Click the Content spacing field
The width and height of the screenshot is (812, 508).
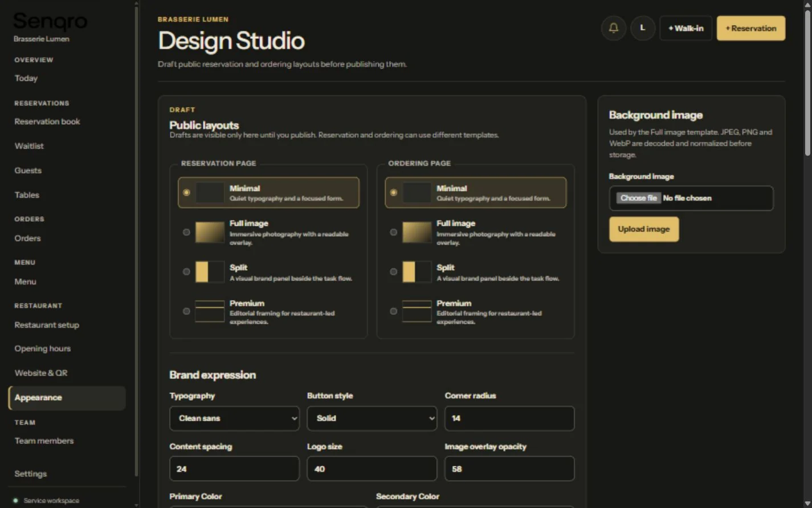point(234,469)
